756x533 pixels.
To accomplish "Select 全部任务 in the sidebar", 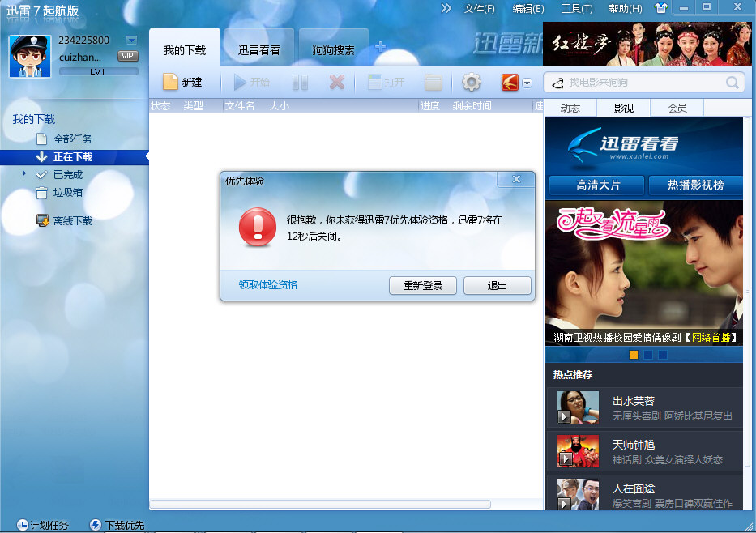I will click(x=73, y=139).
